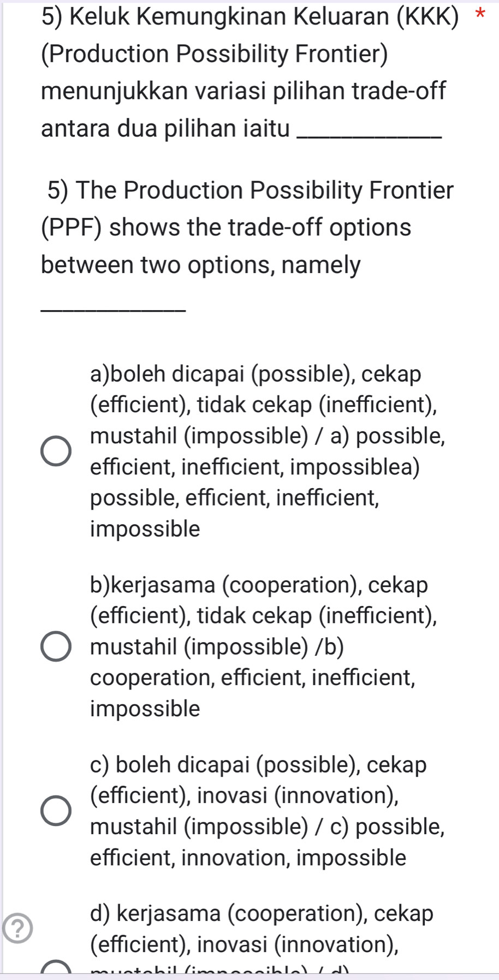The image size is (499, 980).
Task: Click the 'menunjukkan variasi pilihan trade-off' line
Action: [243, 91]
